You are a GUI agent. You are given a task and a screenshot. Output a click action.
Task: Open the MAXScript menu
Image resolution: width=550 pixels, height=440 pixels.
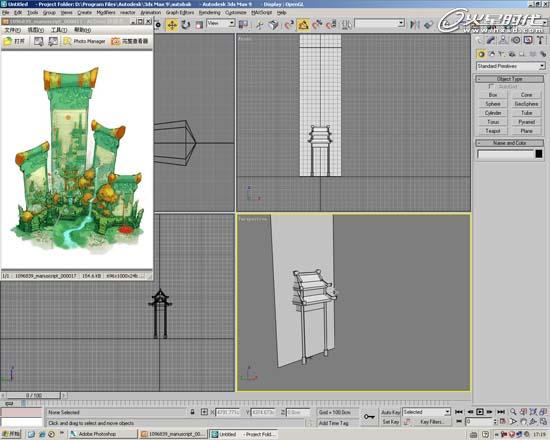(x=262, y=12)
